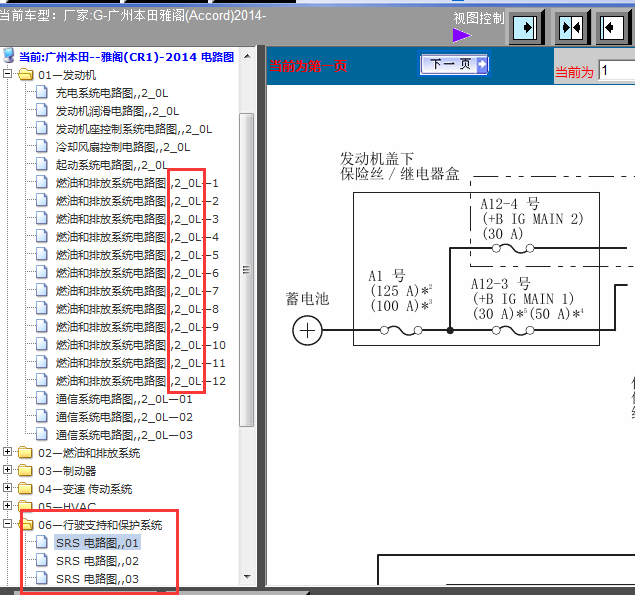Select 燃油和排放系统电路图,,2_0L—12
The height and width of the screenshot is (595, 635).
141,381
